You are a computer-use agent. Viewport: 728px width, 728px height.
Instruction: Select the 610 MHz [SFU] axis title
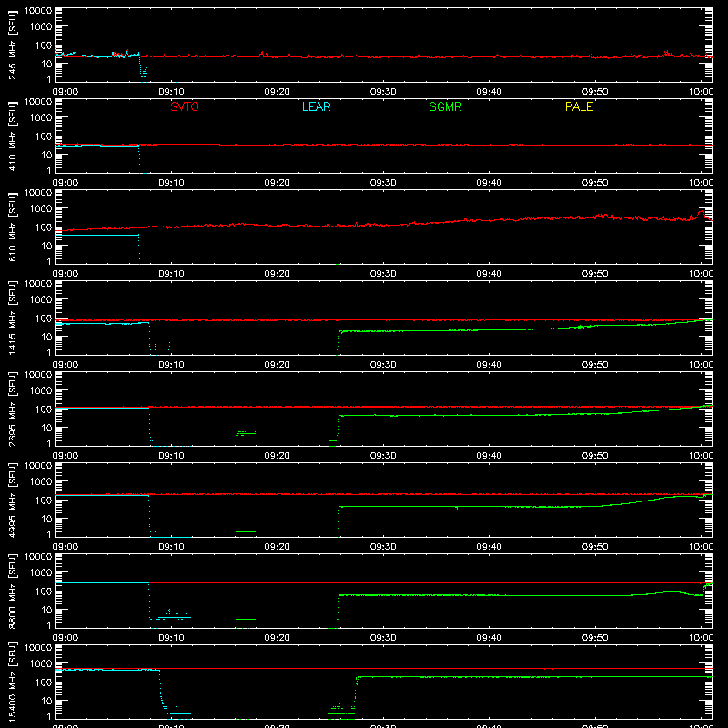[13, 227]
